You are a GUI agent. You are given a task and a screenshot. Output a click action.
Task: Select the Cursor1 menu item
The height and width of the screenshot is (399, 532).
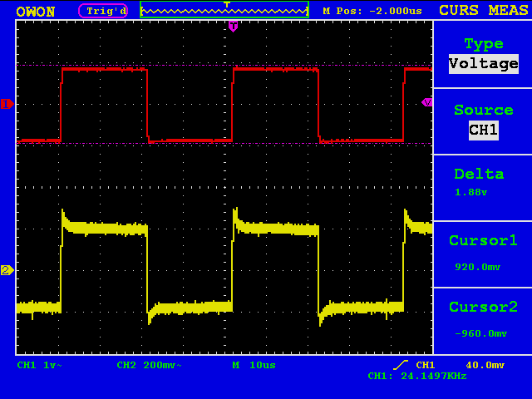pyautogui.click(x=483, y=254)
